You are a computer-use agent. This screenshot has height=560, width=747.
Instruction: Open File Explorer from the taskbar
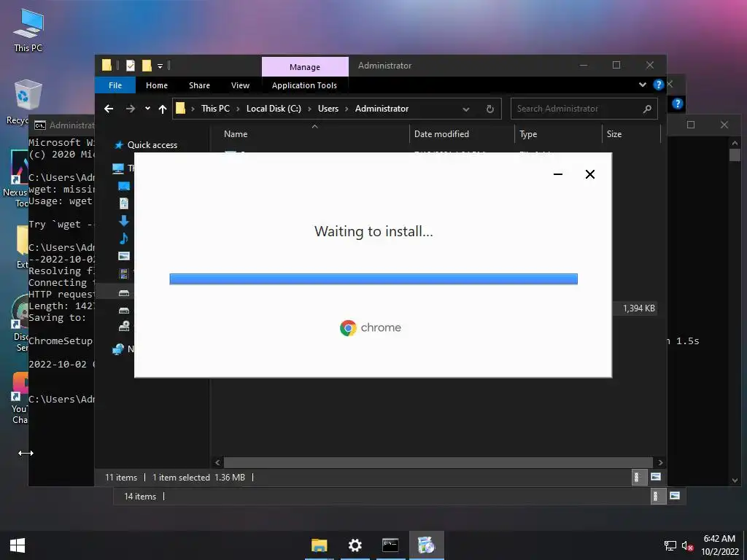coord(320,545)
